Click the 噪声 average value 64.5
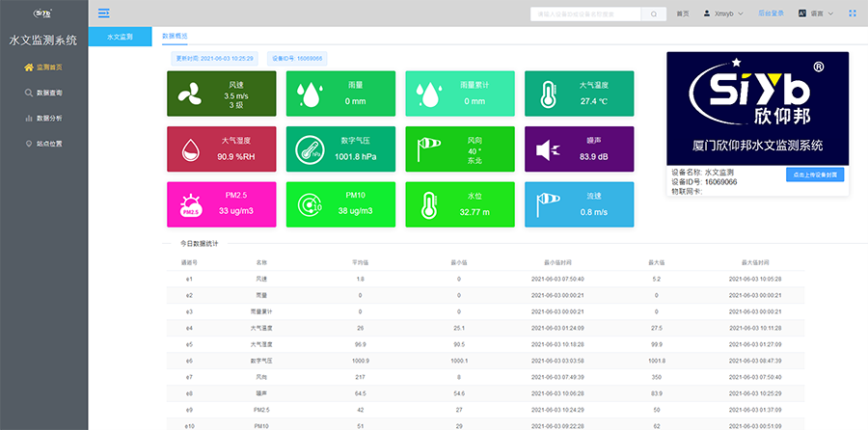 click(361, 393)
